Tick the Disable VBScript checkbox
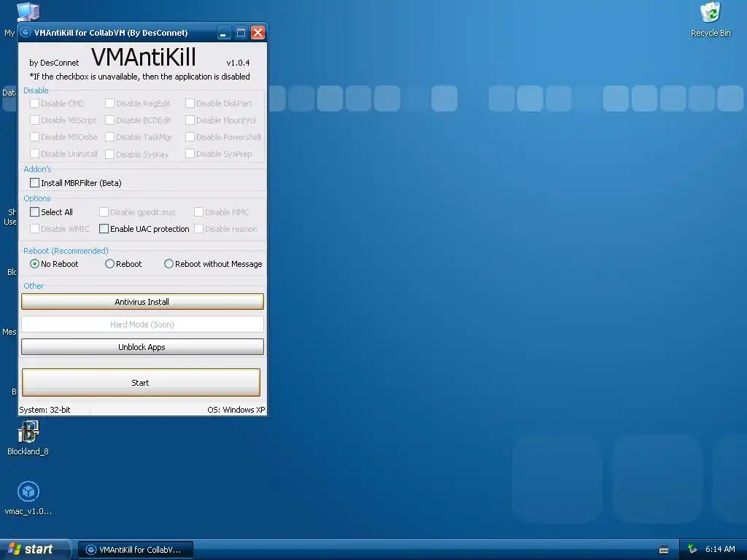The width and height of the screenshot is (747, 560). [x=35, y=120]
